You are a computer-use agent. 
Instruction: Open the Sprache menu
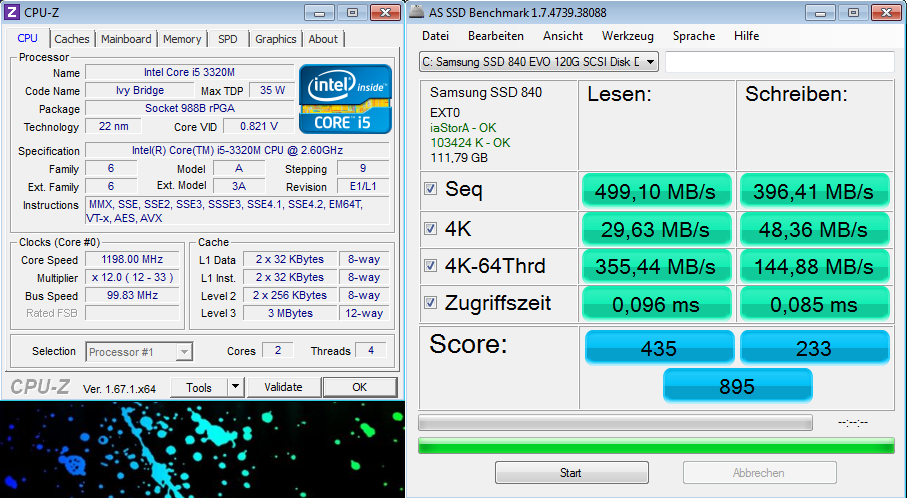click(694, 36)
